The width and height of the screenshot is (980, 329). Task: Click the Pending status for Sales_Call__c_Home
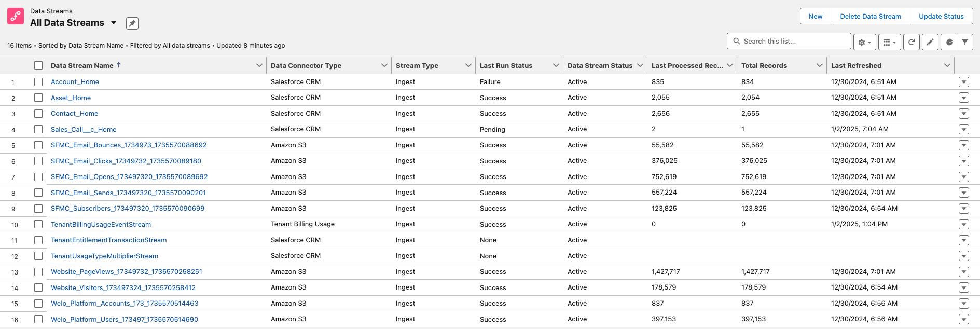click(x=492, y=129)
